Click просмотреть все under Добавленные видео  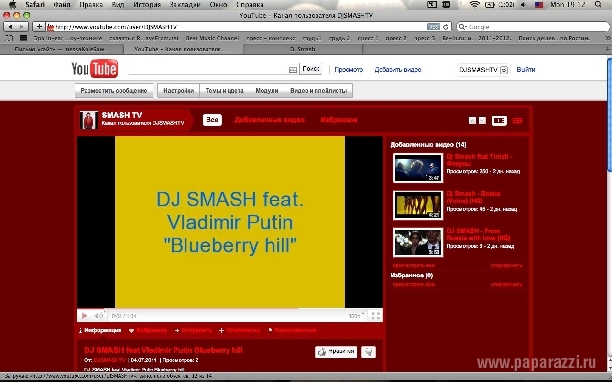[414, 265]
